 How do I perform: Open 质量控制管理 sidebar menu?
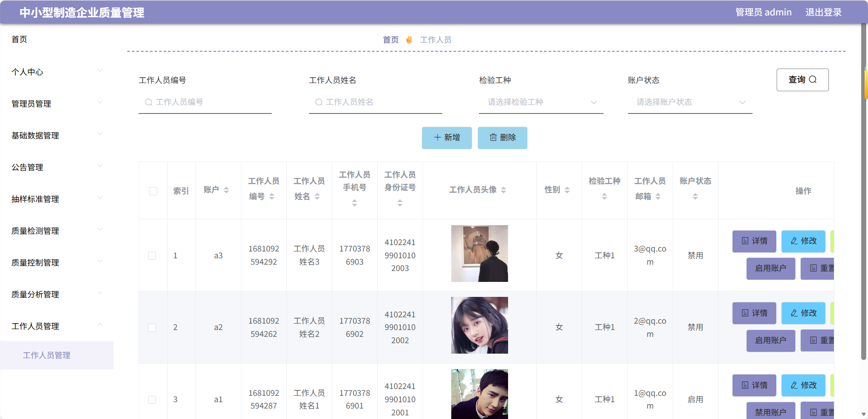[57, 262]
